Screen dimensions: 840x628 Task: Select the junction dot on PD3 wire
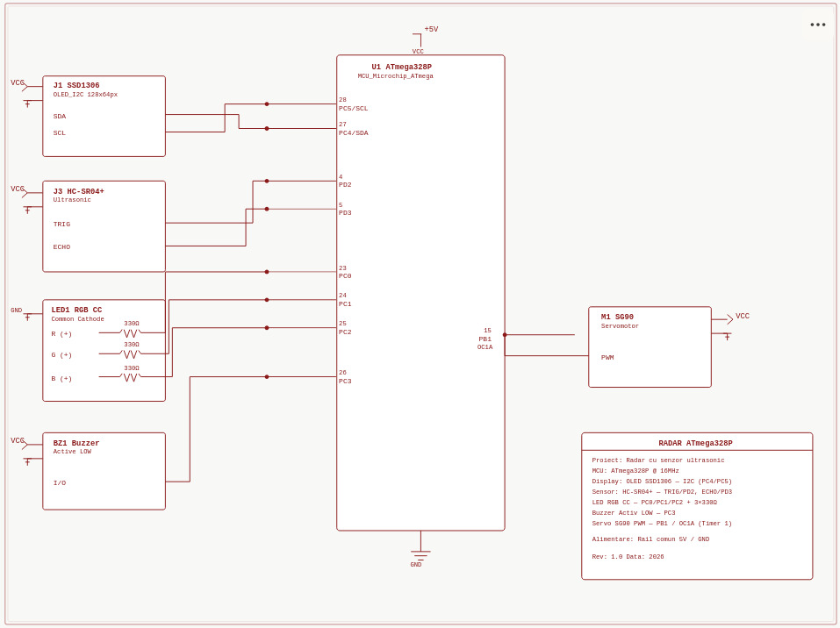267,209
